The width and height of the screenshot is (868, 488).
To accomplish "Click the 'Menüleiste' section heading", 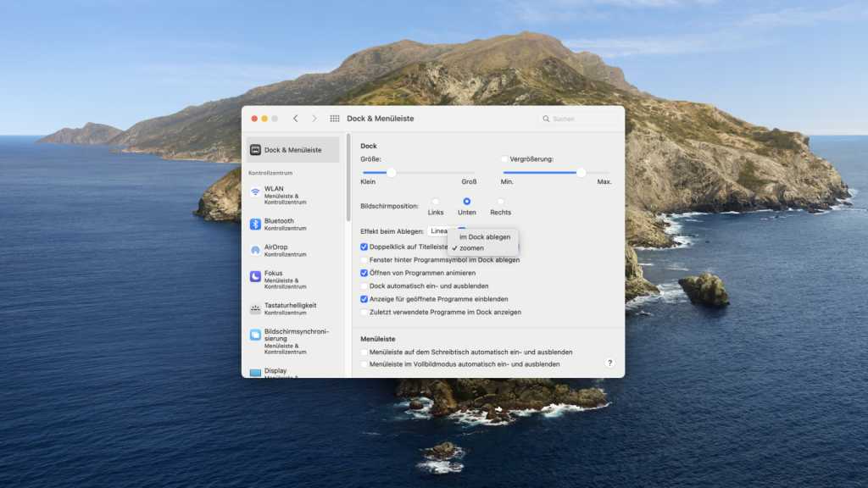I will (377, 339).
